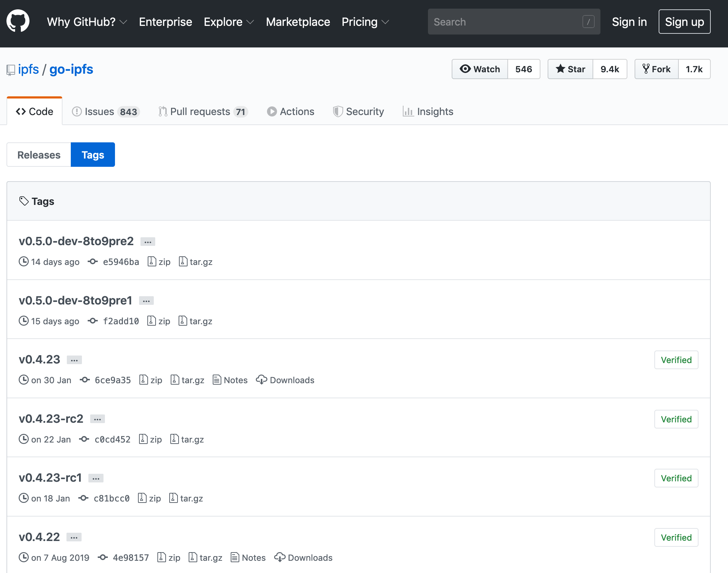Switch to the Issues tab
728x573 pixels.
click(106, 111)
